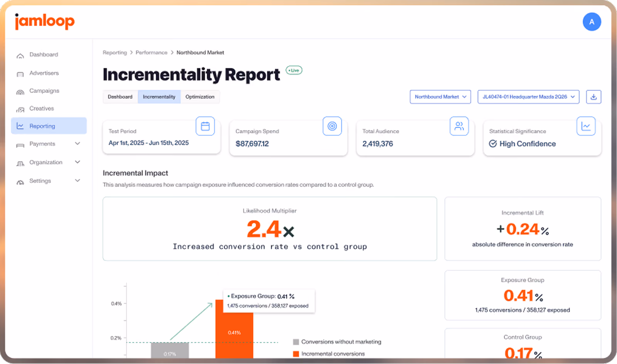Download the incrementality report
The width and height of the screenshot is (617, 364).
click(x=593, y=97)
